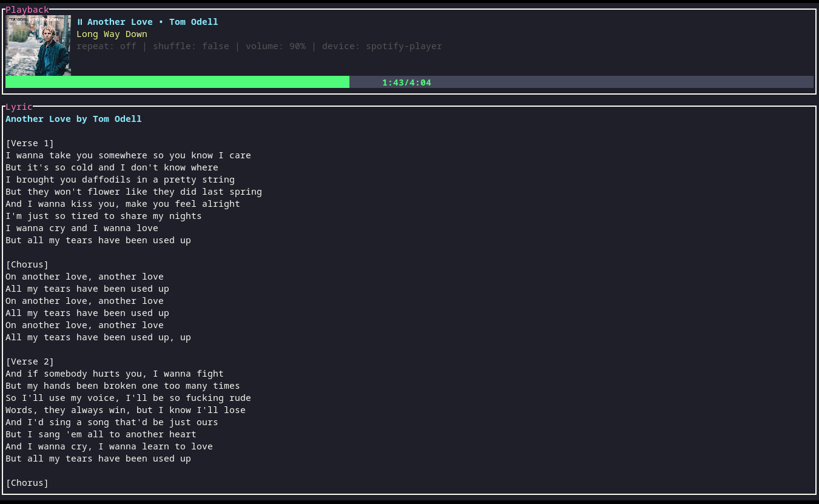Click the pause icon before Another Love
Viewport: 819px width, 504px height.
[79, 22]
